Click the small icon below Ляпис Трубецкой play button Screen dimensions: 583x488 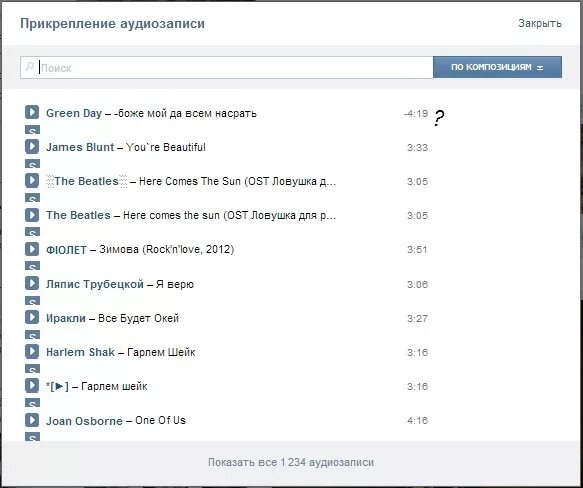click(32, 300)
